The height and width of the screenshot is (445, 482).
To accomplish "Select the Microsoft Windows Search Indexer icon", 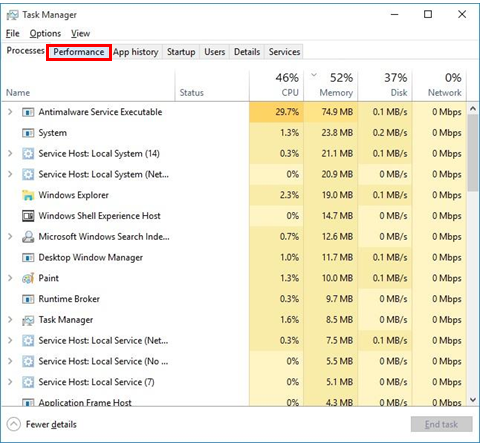I will [x=28, y=237].
